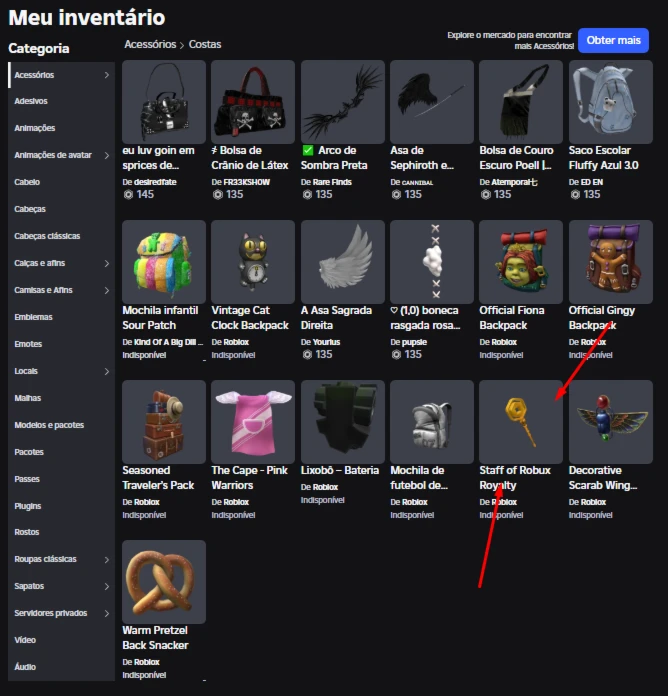Select the Plugins category

pyautogui.click(x=61, y=506)
